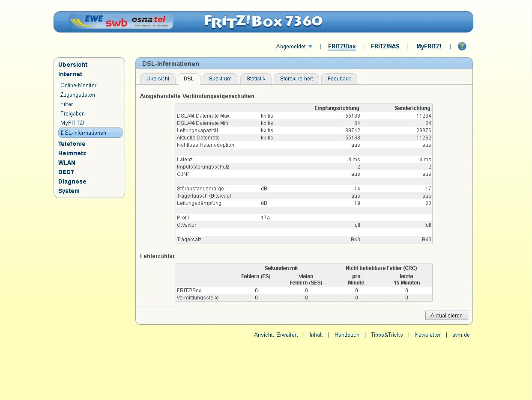This screenshot has width=532, height=400.
Task: Click the Nahtlose Ratenadaption row label
Action: (x=206, y=145)
